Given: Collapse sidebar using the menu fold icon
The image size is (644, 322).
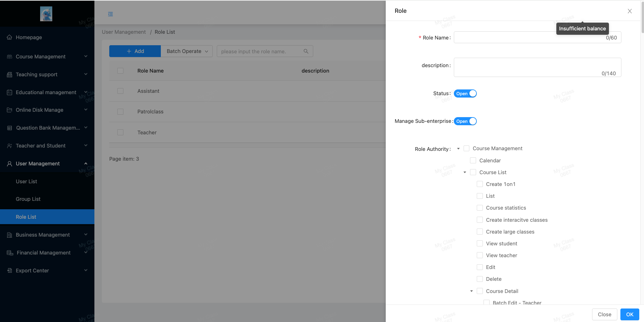Looking at the screenshot, I should pos(110,14).
